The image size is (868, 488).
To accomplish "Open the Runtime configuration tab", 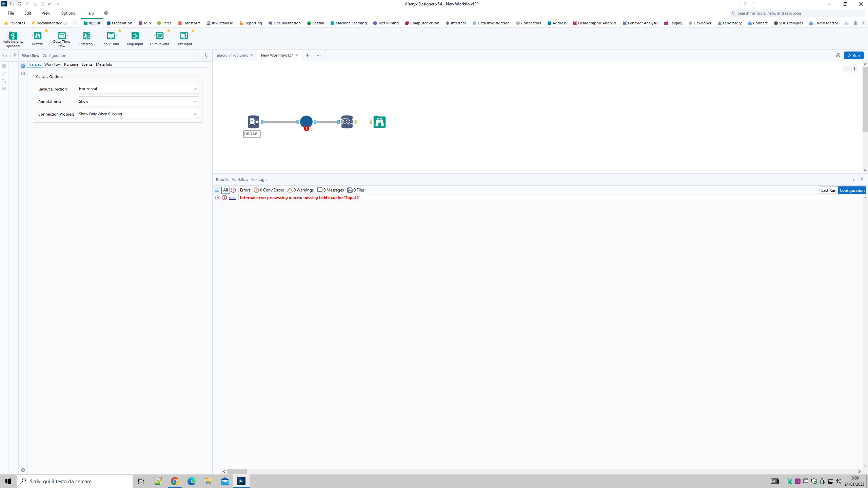I will pyautogui.click(x=71, y=64).
